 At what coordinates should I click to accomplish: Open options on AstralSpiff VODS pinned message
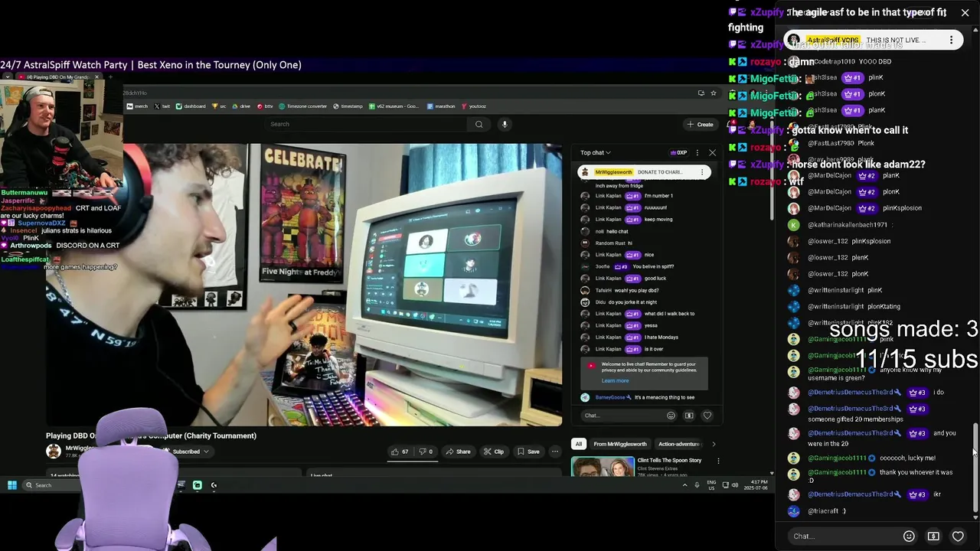click(951, 40)
